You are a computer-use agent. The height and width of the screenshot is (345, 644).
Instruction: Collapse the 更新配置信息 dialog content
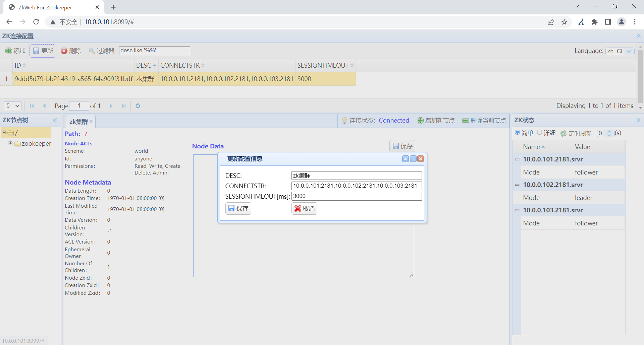[406, 159]
